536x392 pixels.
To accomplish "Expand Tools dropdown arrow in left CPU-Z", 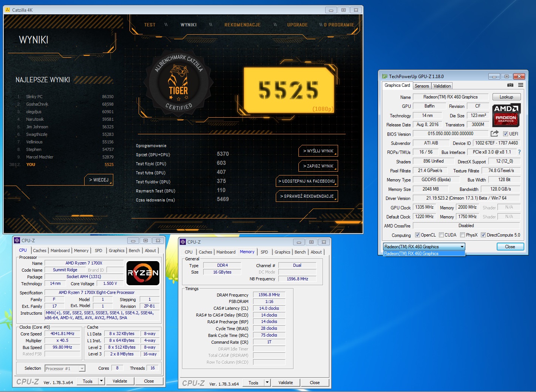I will coord(101,381).
